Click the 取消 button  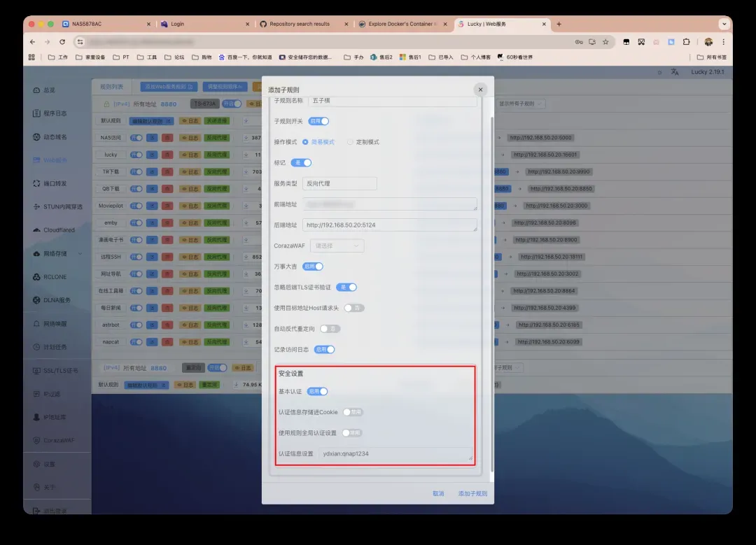point(438,493)
